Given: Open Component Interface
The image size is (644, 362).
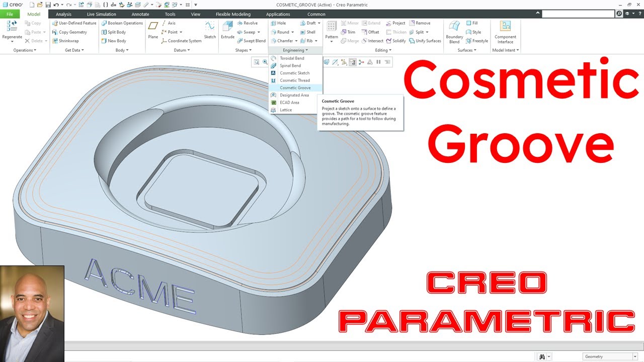Looking at the screenshot, I should (x=505, y=32).
